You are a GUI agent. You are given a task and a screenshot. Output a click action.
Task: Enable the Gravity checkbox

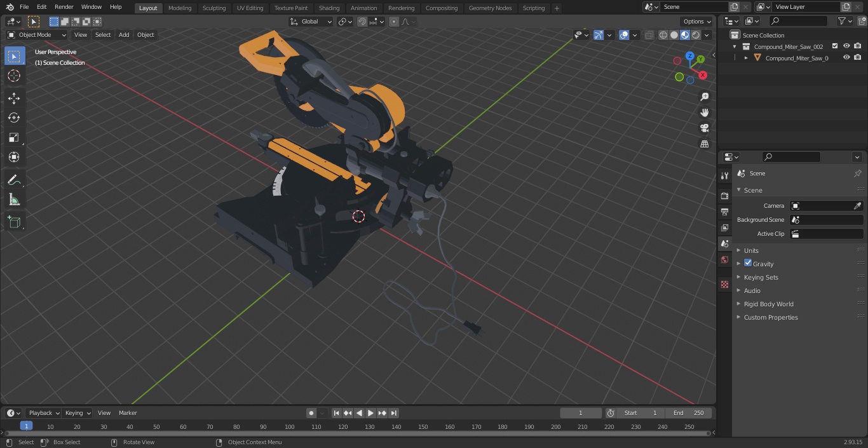coord(748,263)
